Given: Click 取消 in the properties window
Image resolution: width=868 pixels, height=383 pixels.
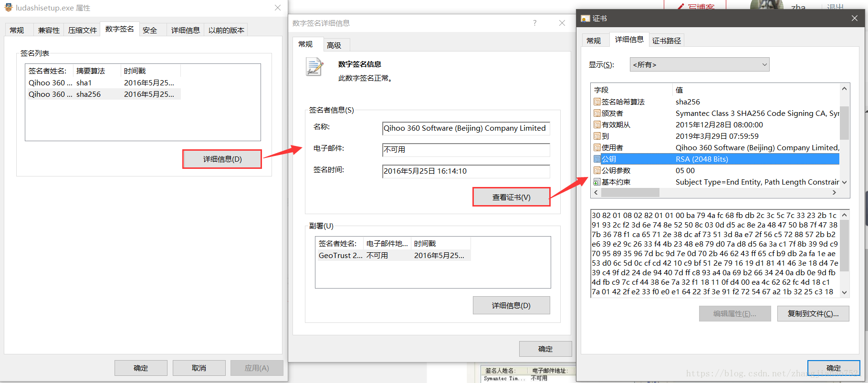Looking at the screenshot, I should (x=199, y=368).
